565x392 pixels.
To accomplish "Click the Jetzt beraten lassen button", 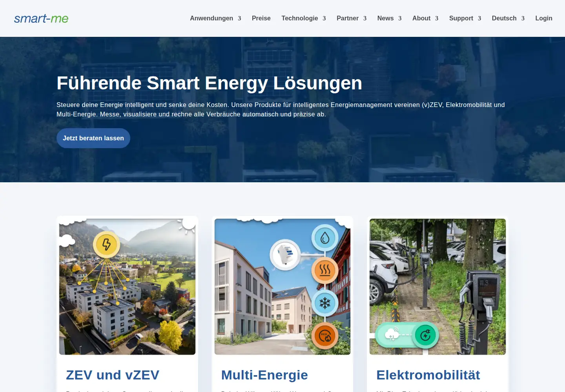I will 93,138.
